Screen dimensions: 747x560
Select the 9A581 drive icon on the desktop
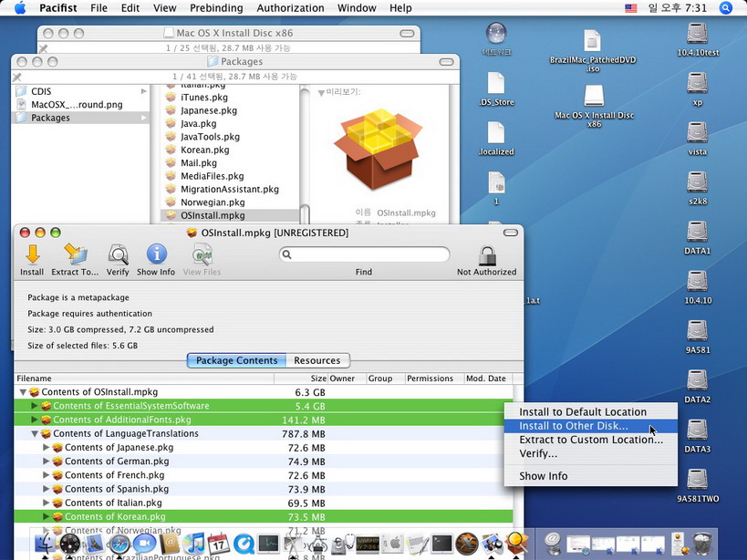point(698,330)
